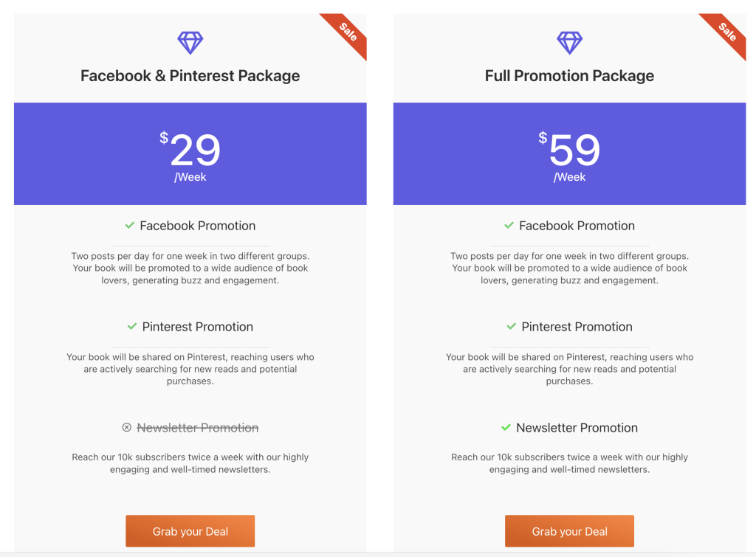The image size is (756, 557).
Task: Grab your Deal for the $29 package
Action: click(190, 531)
